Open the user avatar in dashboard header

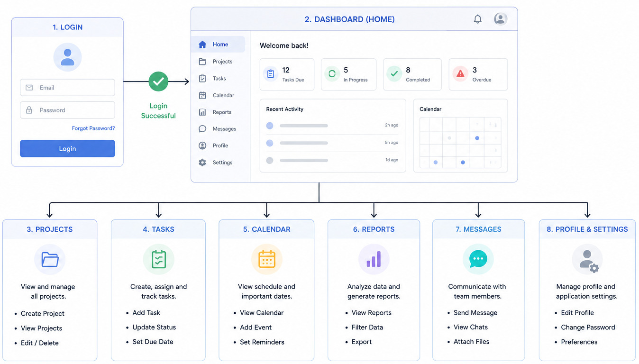point(501,19)
